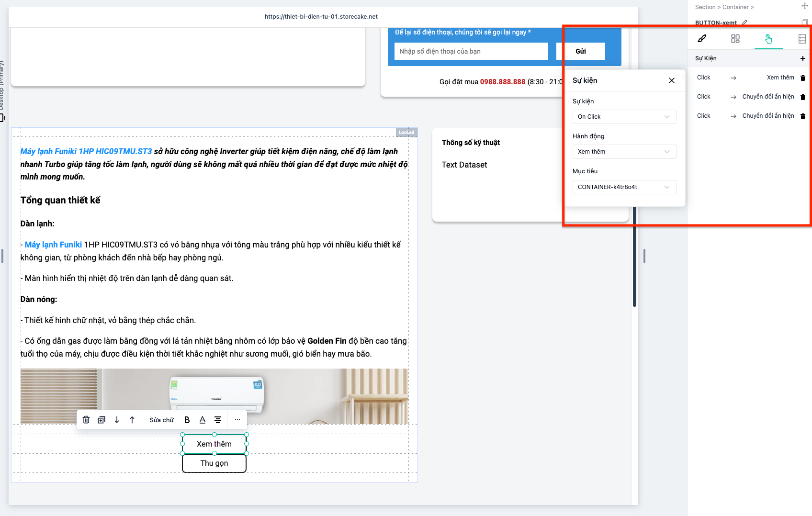Viewport: 812px width, 516px height.
Task: Delete element with floating toolbar trash icon
Action: 86,420
